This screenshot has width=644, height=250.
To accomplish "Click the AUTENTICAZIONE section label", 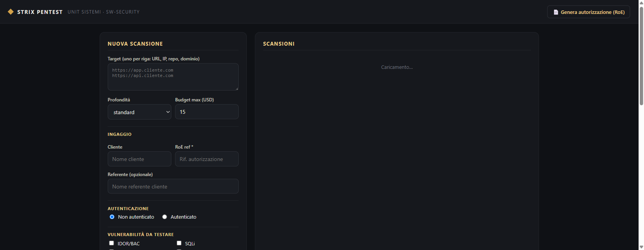I will pyautogui.click(x=128, y=209).
